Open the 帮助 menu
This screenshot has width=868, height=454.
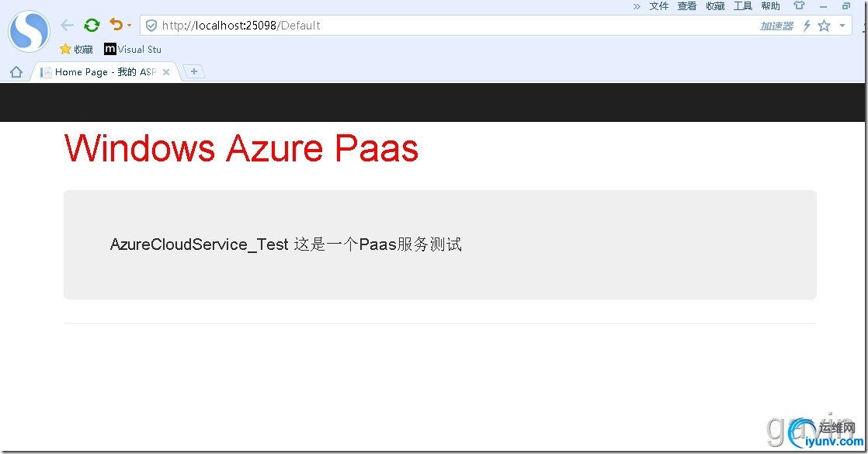point(771,6)
